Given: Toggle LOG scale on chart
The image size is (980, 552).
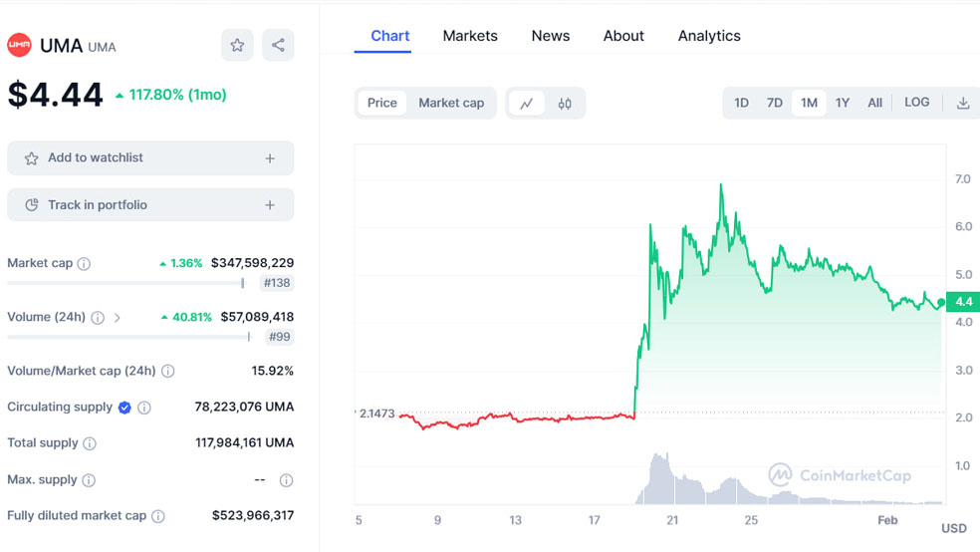Looking at the screenshot, I should [x=916, y=103].
